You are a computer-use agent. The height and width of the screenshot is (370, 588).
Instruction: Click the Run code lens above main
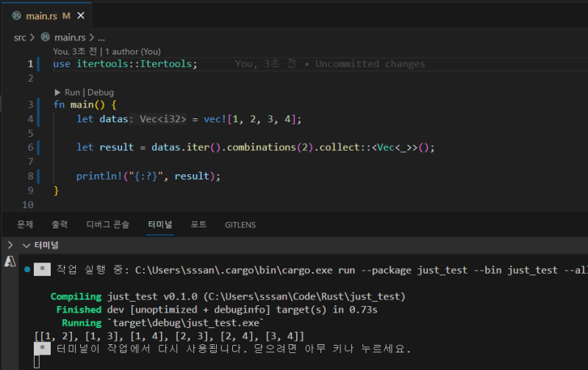click(x=72, y=93)
